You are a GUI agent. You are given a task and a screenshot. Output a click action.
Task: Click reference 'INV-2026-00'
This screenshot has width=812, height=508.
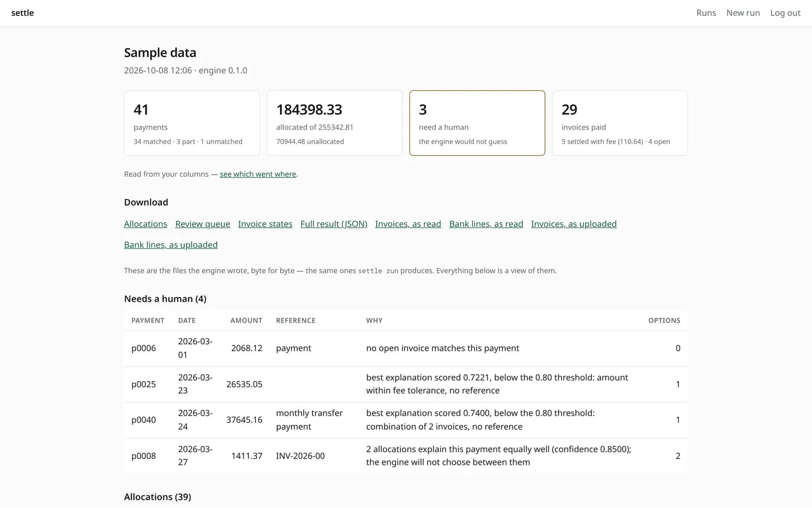tap(300, 456)
